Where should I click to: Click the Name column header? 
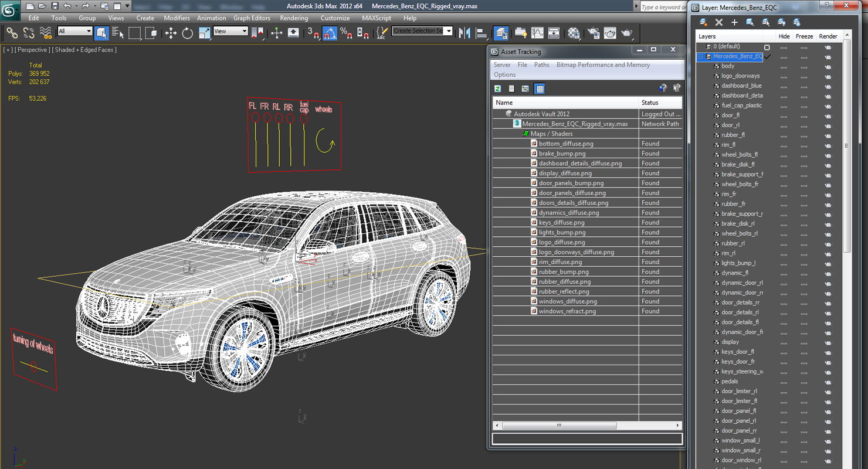(x=565, y=103)
